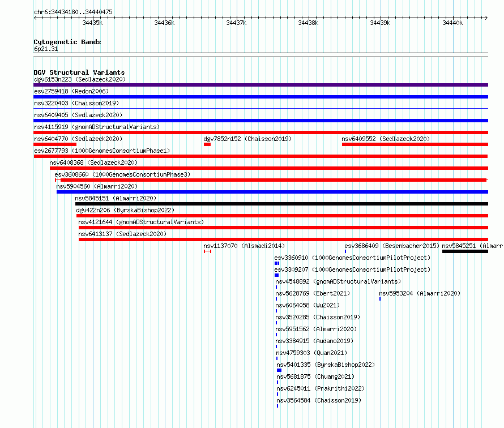The width and height of the screenshot is (504, 428).
Task: Click the nsv5904560 (Almarri2020) label
Action: click(97, 186)
